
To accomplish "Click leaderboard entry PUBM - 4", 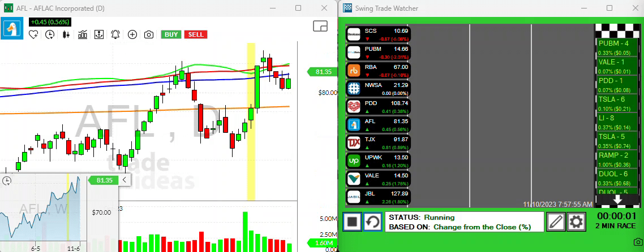I will [x=617, y=47].
